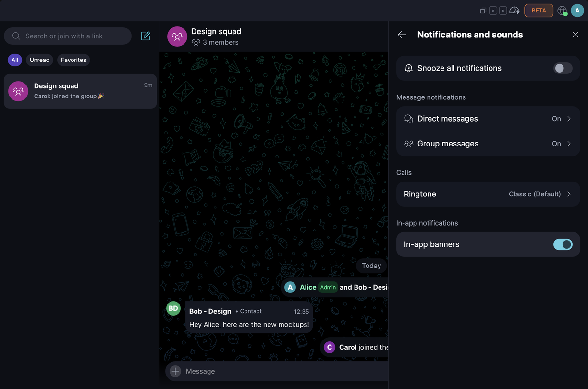Image resolution: width=588 pixels, height=389 pixels.
Task: Select the Unread filter tab
Action: pyautogui.click(x=39, y=60)
